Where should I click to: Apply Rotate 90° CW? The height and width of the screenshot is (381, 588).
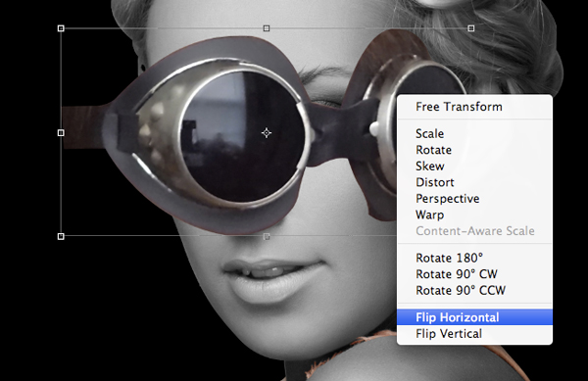click(x=474, y=274)
